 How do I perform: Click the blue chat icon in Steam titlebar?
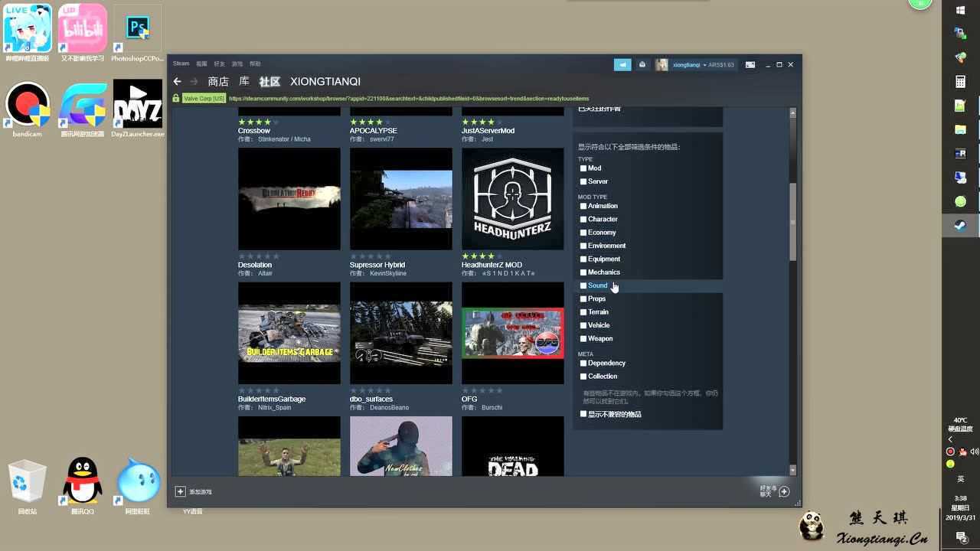coord(622,65)
